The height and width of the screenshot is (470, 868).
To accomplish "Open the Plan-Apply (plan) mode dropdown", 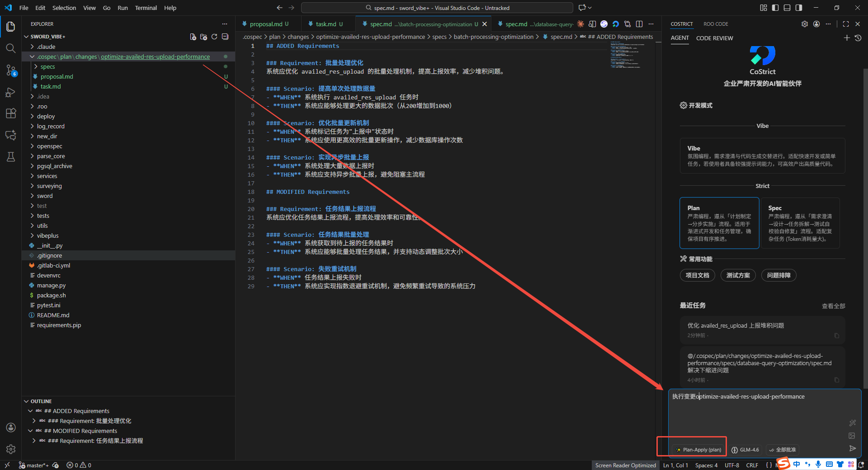I will (698, 450).
